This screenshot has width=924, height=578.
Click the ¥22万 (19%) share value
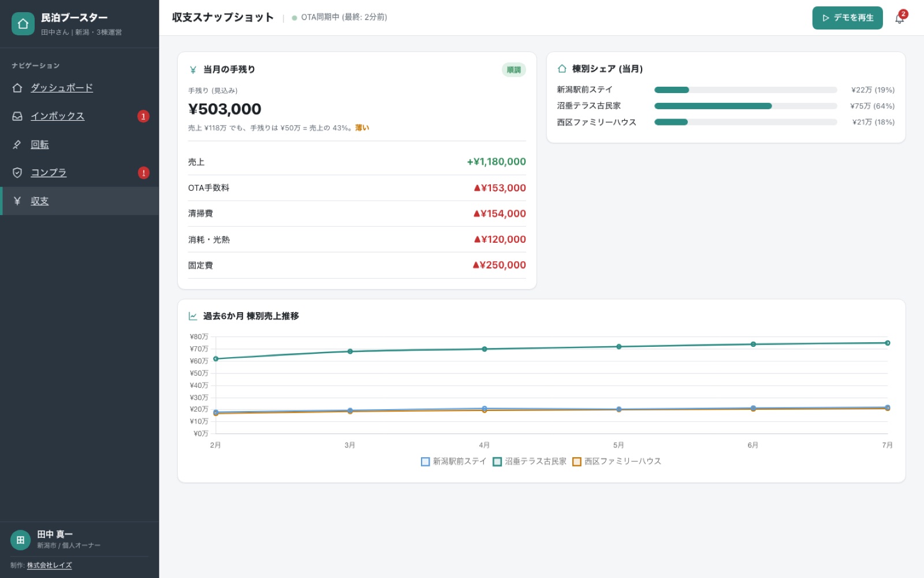(873, 90)
